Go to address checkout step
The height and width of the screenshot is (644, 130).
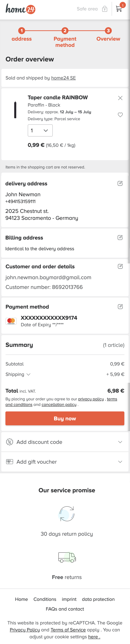[x=22, y=35]
